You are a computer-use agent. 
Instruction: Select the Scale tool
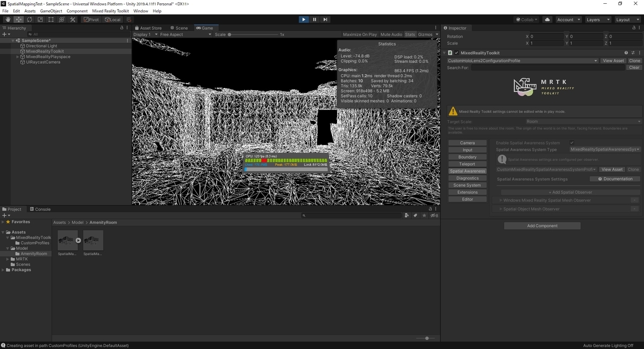(40, 19)
